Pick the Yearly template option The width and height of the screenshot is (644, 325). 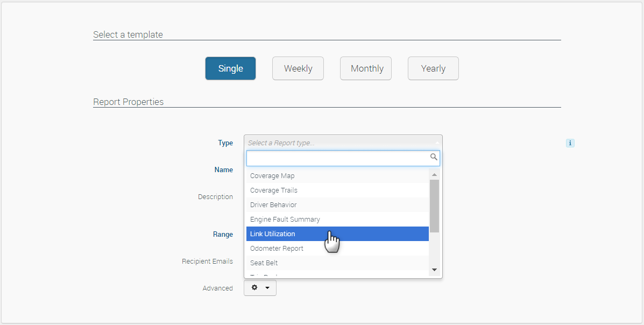[433, 68]
